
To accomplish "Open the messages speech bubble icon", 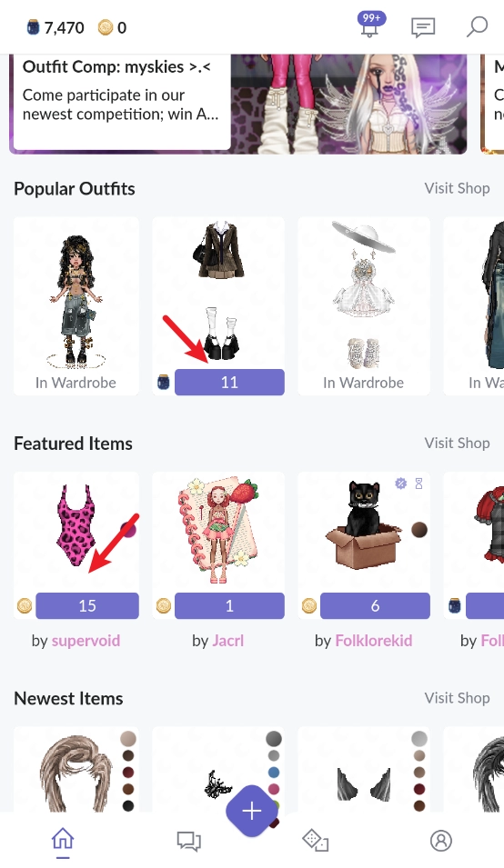I will click(423, 27).
